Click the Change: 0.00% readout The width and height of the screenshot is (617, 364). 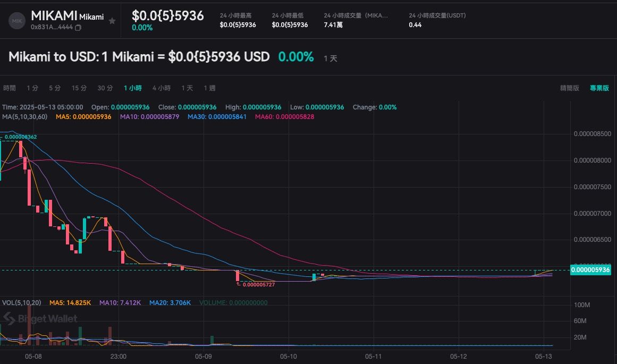375,107
